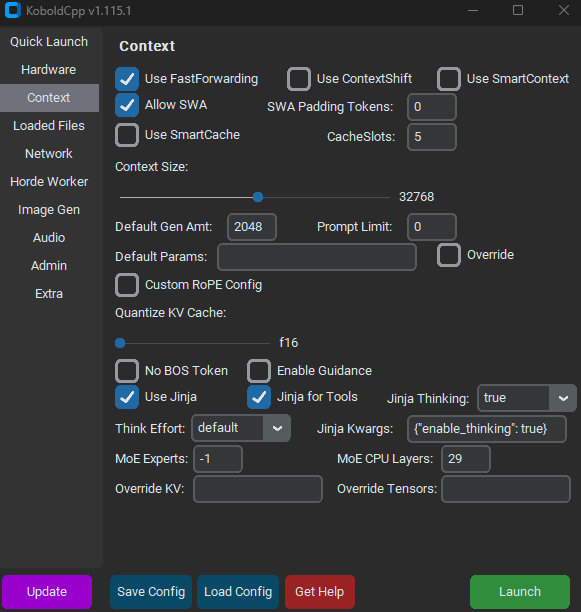Screen dimensions: 581x612
Task: Click the Default Params text field
Action: (317, 257)
